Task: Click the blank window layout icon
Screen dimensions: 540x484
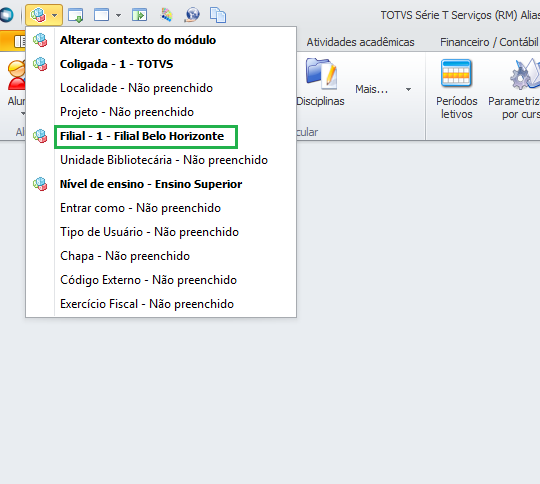Action: 101,16
